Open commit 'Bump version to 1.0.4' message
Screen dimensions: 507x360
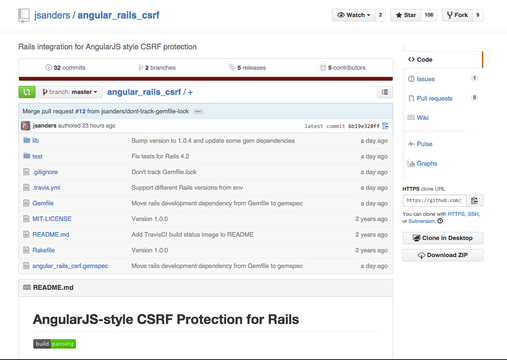click(213, 141)
